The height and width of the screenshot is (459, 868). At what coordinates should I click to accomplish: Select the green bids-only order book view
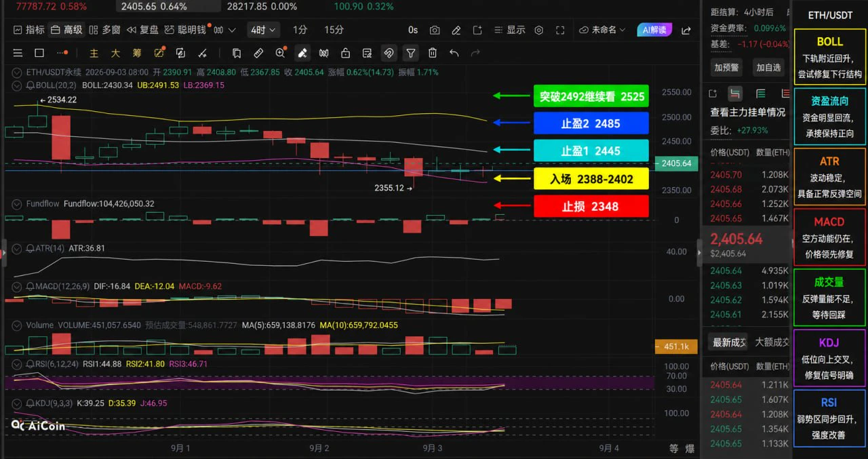tap(760, 94)
